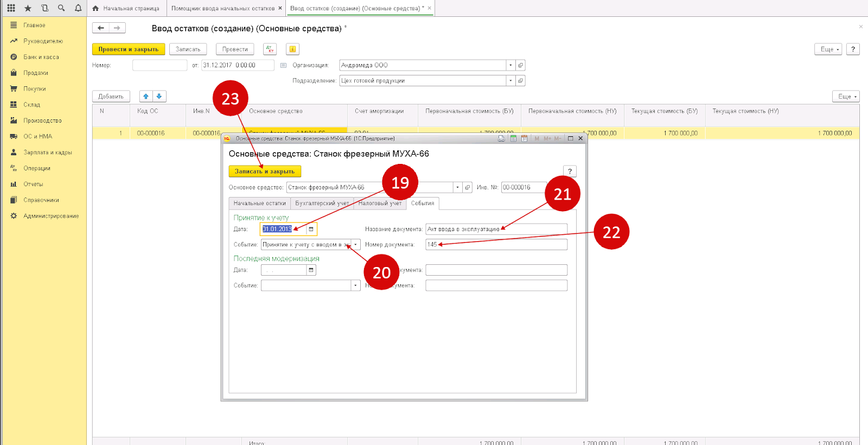
Task: Open the Еще menu at top right
Action: click(x=828, y=49)
